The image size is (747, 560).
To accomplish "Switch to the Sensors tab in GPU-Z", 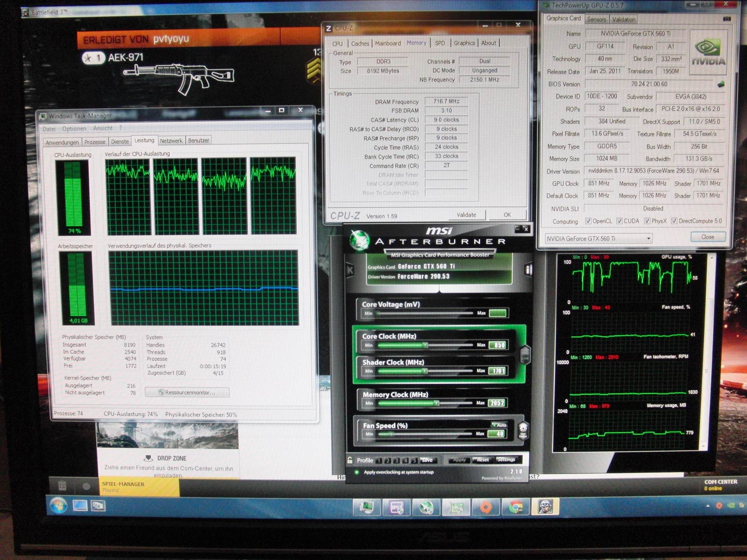I will [x=596, y=19].
